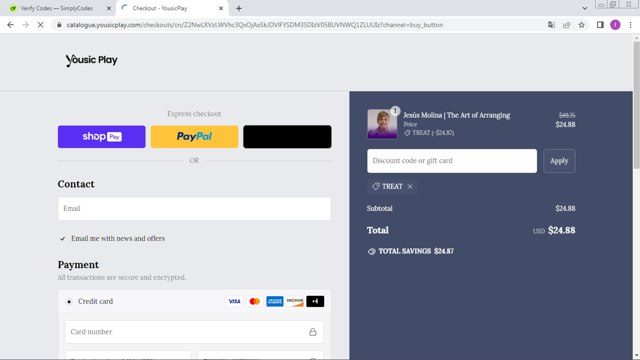Screen dimensions: 640x360
Task: Apply the discount code
Action: point(559,161)
